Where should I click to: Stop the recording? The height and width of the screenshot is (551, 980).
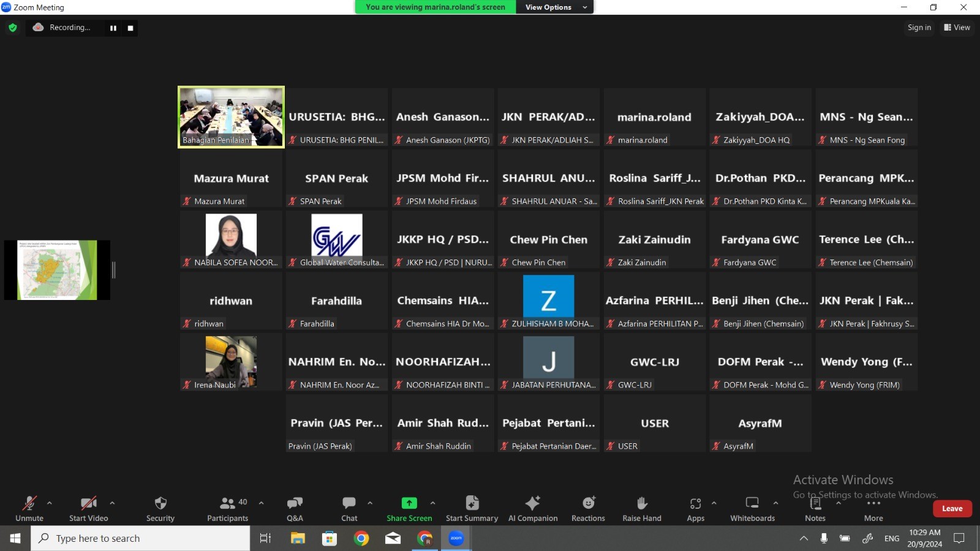pos(130,28)
